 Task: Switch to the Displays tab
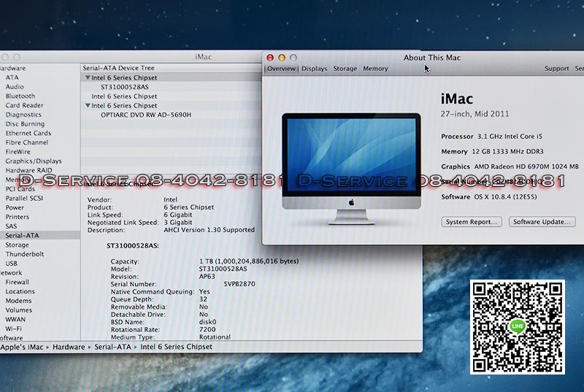(x=315, y=69)
